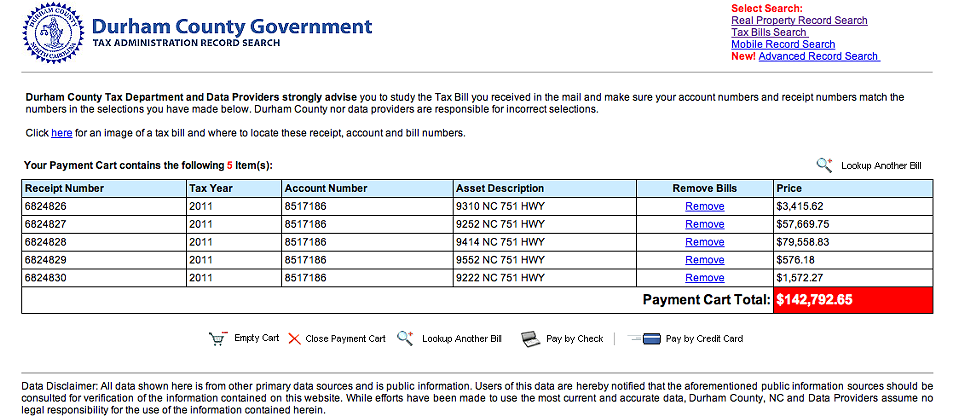Click price $1,572.27
This screenshot has height=416, width=970.
800,278
